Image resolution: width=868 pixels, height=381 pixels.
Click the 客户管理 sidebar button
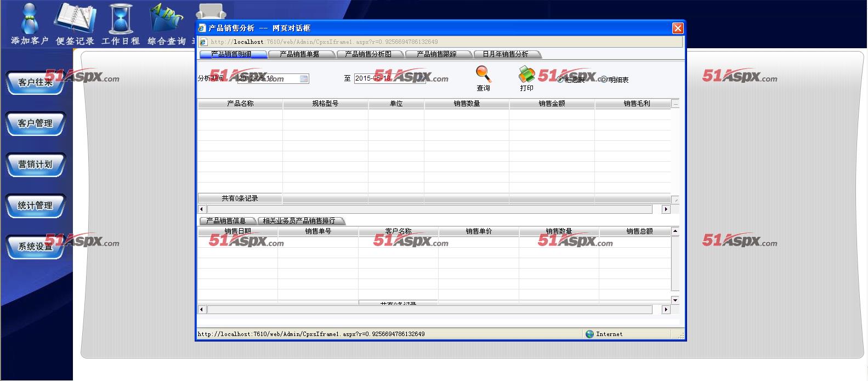tap(36, 123)
